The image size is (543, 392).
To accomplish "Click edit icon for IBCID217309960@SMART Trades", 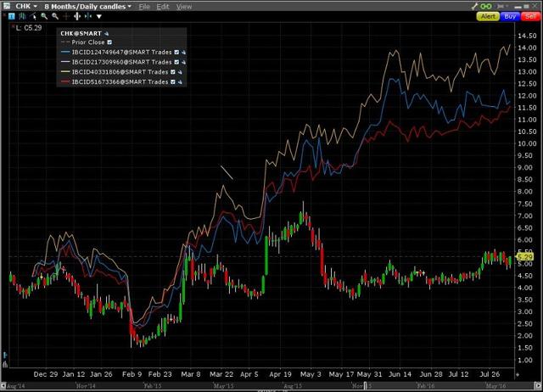I will coord(183,62).
